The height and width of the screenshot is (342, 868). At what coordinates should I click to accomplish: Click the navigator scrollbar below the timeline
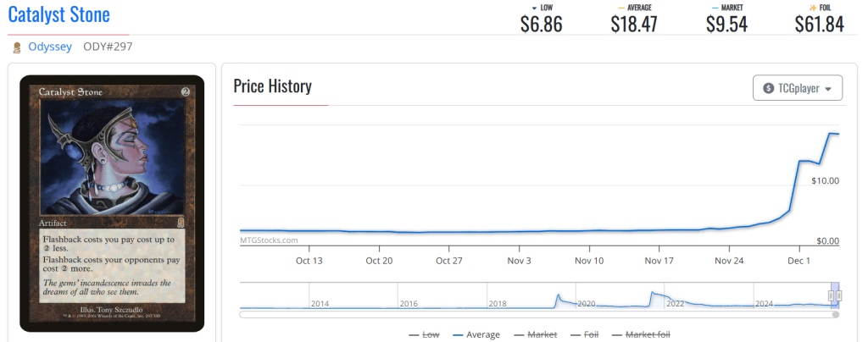pyautogui.click(x=539, y=314)
